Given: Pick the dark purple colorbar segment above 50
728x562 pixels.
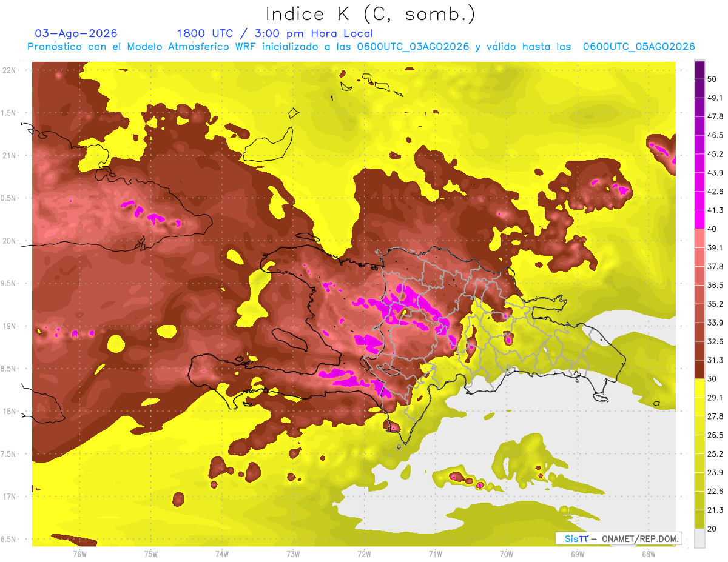Looking at the screenshot, I should coord(700,70).
